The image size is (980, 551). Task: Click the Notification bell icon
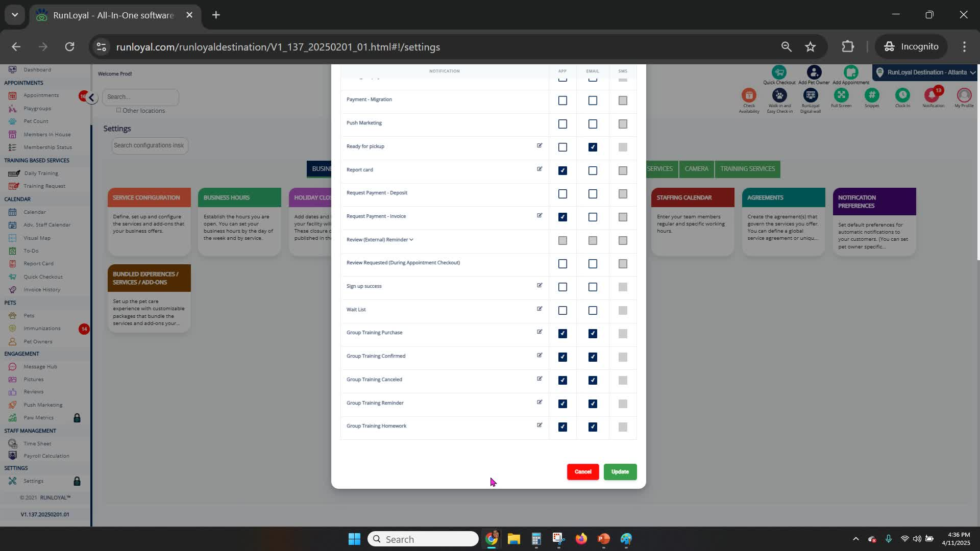click(x=933, y=96)
